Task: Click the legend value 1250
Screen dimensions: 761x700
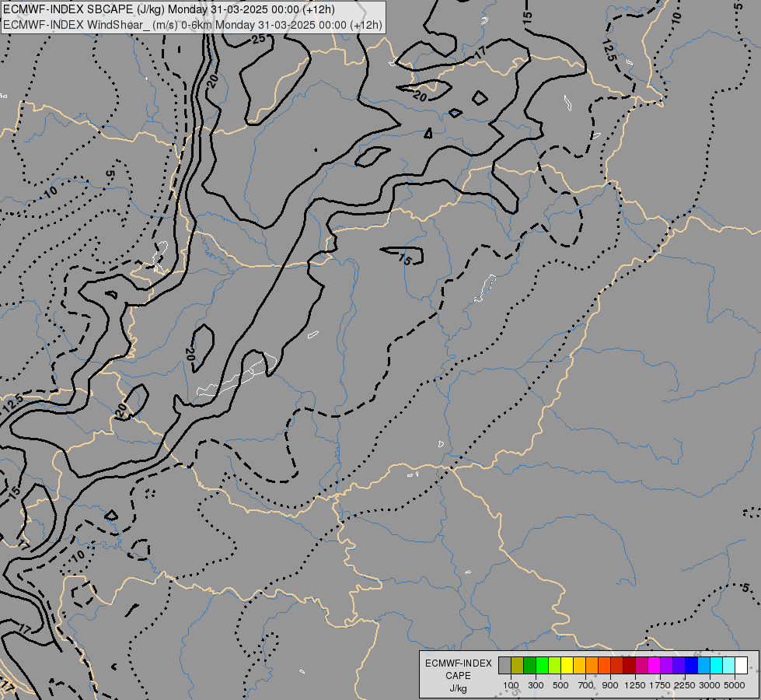Action: coord(635,685)
